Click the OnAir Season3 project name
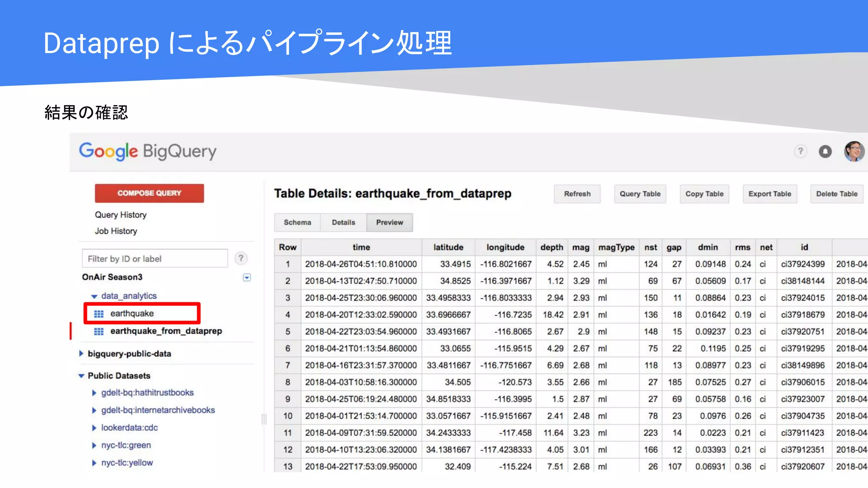Viewport: 868px width, 488px height. tap(112, 277)
